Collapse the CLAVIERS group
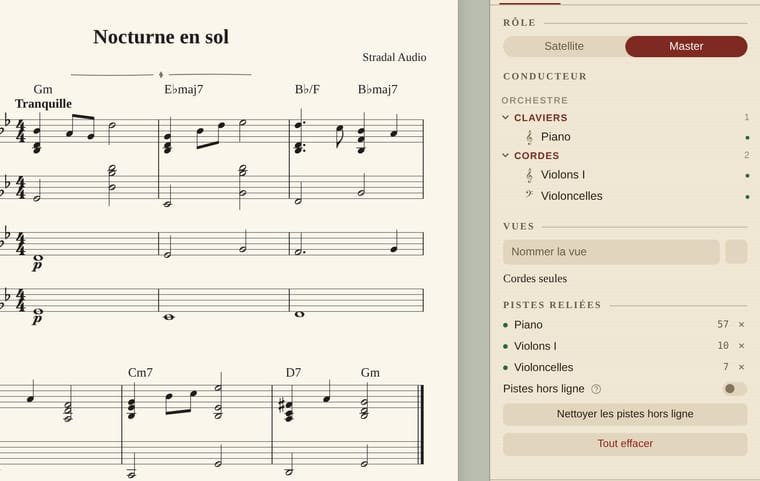 point(506,117)
